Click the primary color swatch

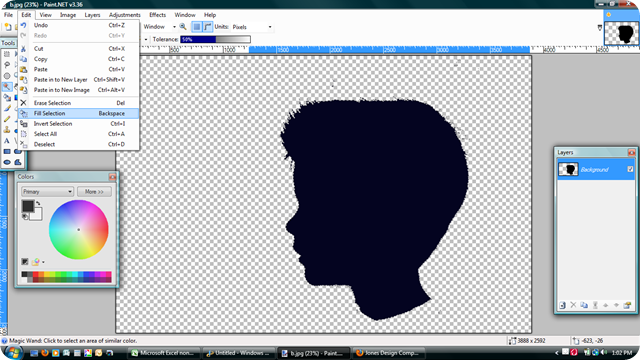pos(28,206)
